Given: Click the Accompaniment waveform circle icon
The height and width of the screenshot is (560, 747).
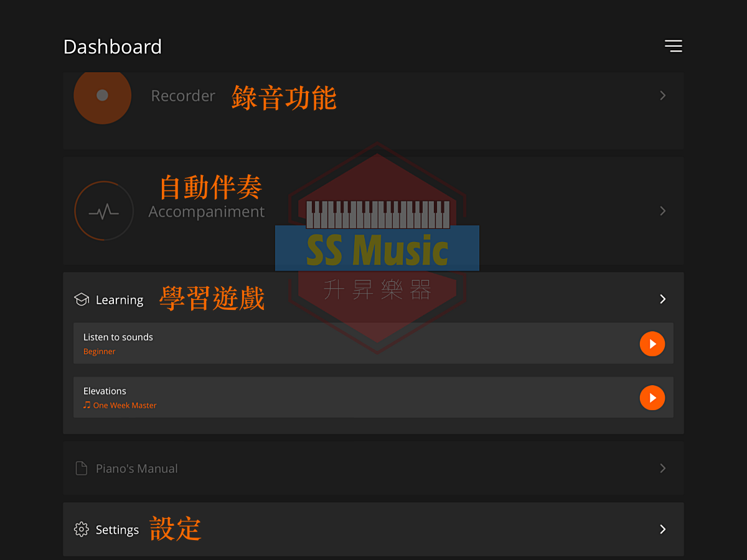Looking at the screenshot, I should coord(104,211).
